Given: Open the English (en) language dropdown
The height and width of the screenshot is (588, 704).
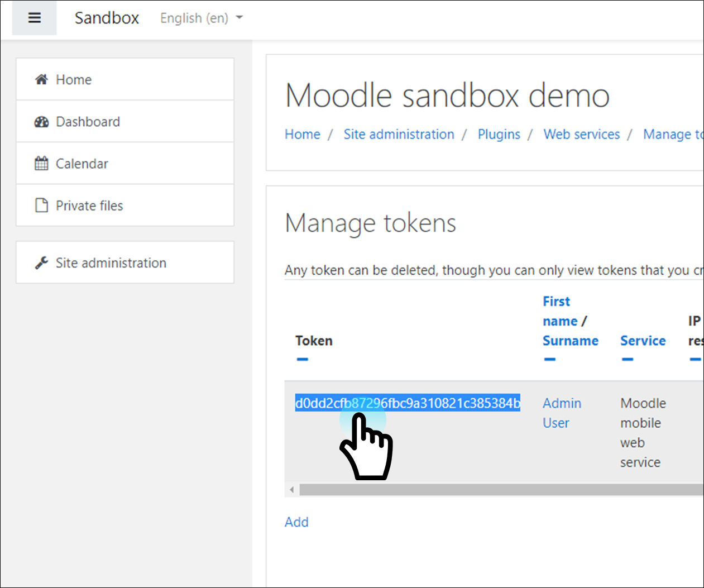Looking at the screenshot, I should [x=201, y=18].
